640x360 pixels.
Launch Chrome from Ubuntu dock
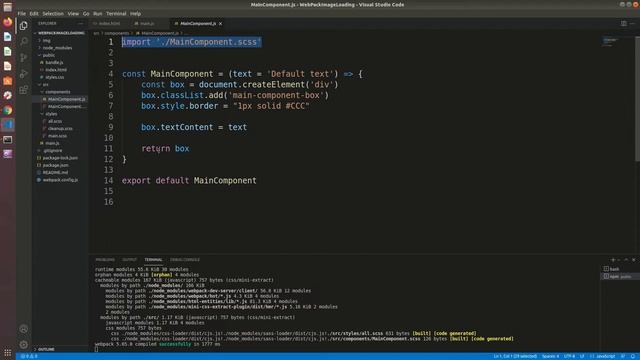coord(8,110)
